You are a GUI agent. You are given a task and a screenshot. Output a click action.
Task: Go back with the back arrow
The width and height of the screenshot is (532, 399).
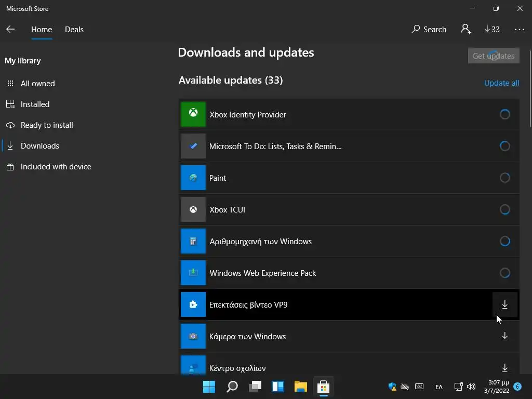tap(10, 30)
